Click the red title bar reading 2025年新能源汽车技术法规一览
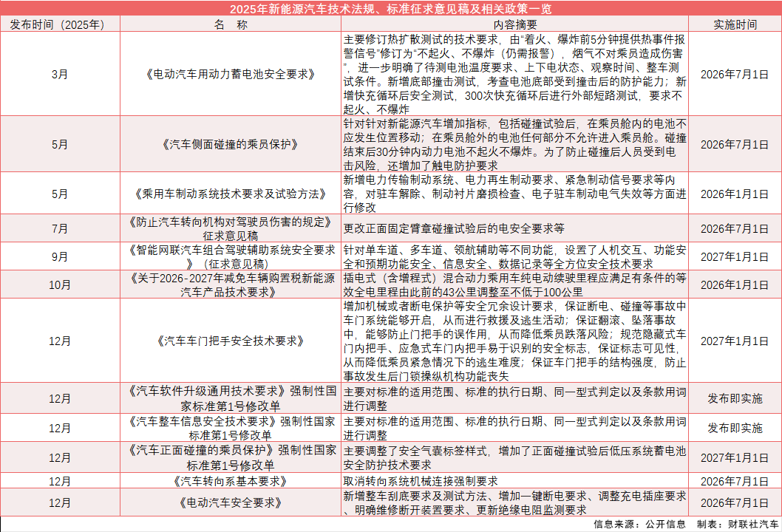The image size is (782, 532). [391, 7]
